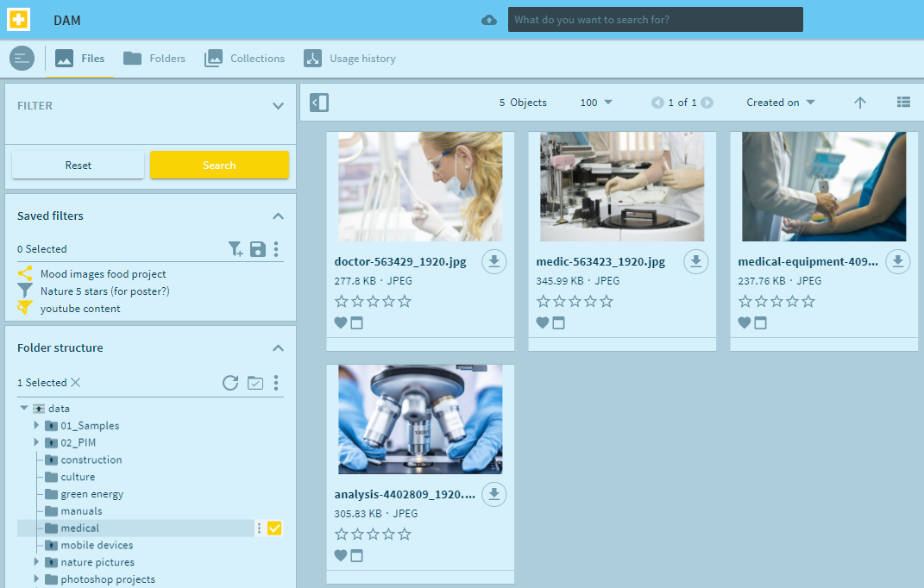Open the Files tab
The image size is (924, 588).
79,59
